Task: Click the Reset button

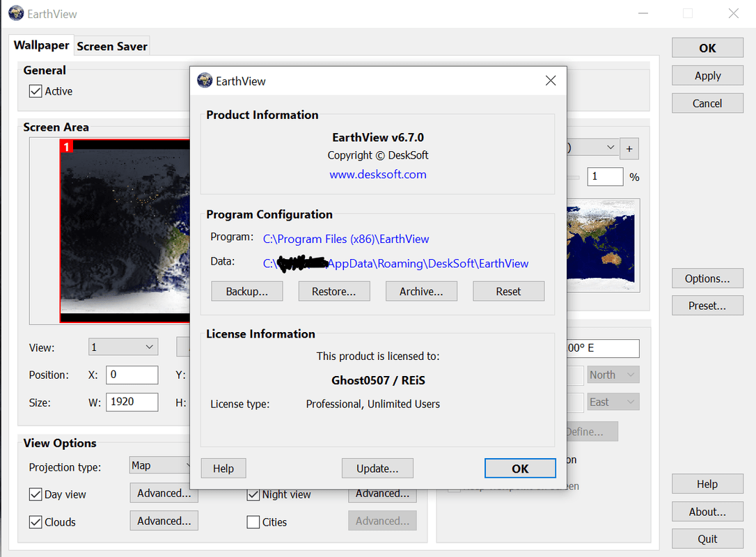Action: pyautogui.click(x=509, y=291)
